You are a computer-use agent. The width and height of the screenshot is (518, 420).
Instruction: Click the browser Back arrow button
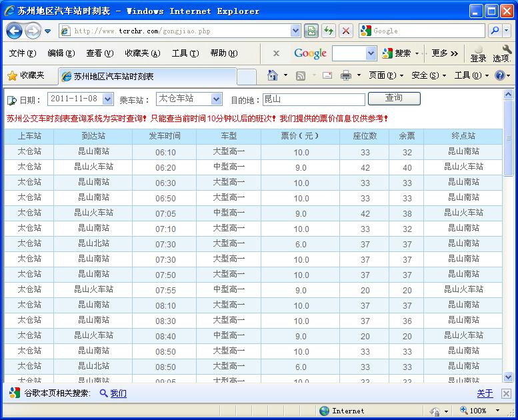coord(15,31)
